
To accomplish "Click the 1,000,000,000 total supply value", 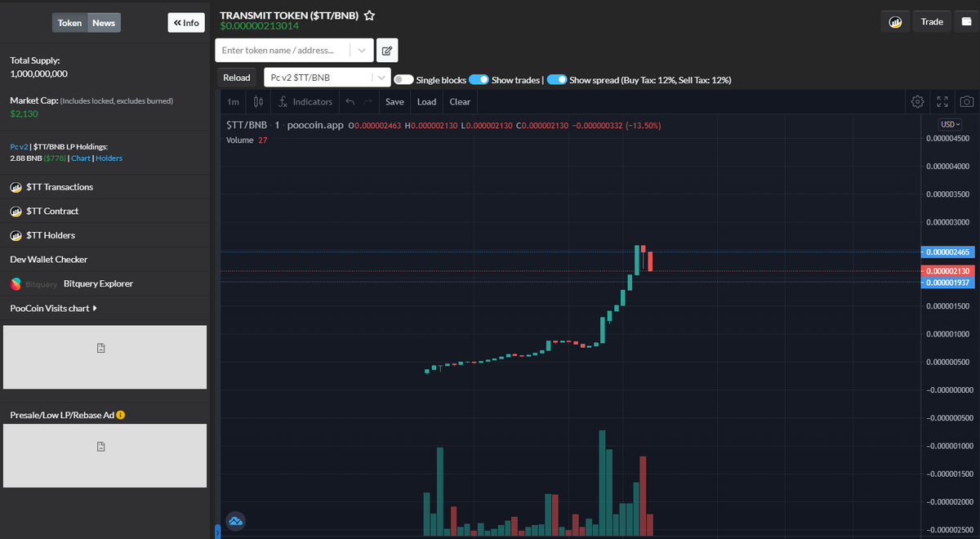I will 38,73.
